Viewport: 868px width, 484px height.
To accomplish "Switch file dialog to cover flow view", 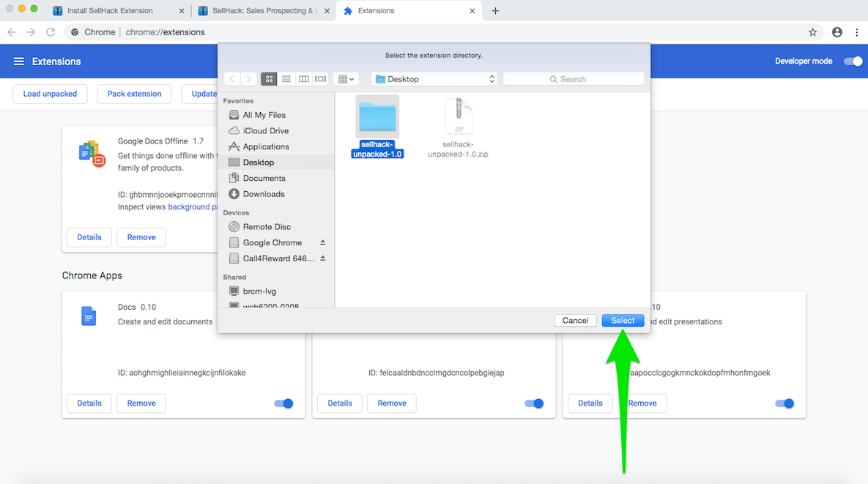I will point(321,79).
